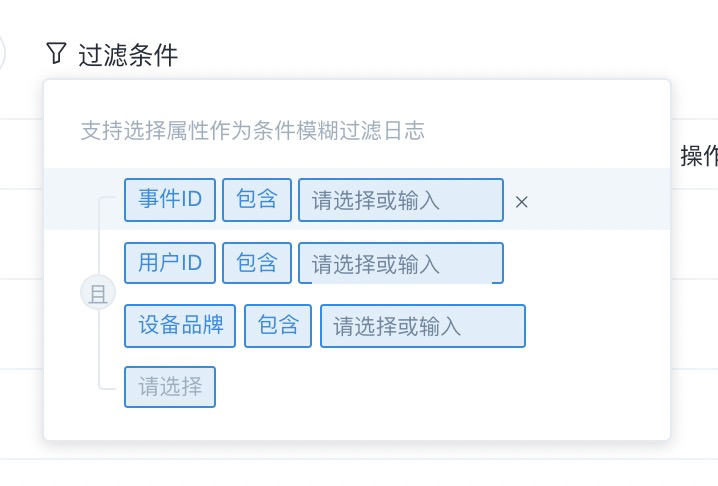Viewport: 718px width, 486px height.
Task: Open the 用户ID attribute dropdown
Action: coord(170,263)
